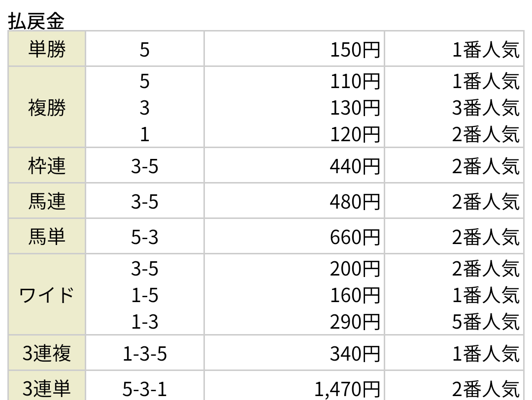Image resolution: width=532 pixels, height=400 pixels.
Task: Click the 単勝 row header
Action: 47,49
